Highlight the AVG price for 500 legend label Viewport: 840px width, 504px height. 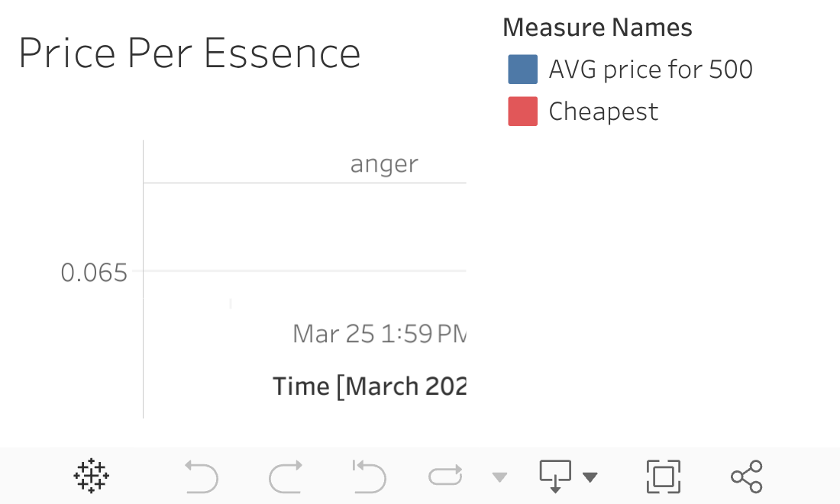pos(651,69)
